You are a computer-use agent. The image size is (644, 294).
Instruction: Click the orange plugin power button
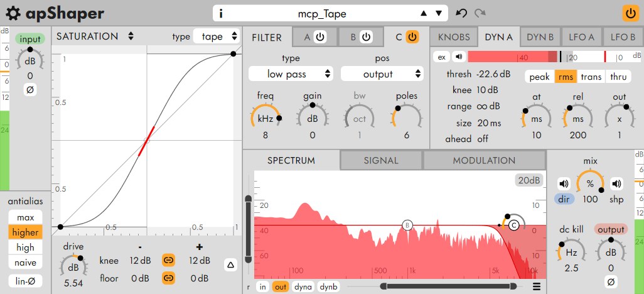(x=628, y=13)
